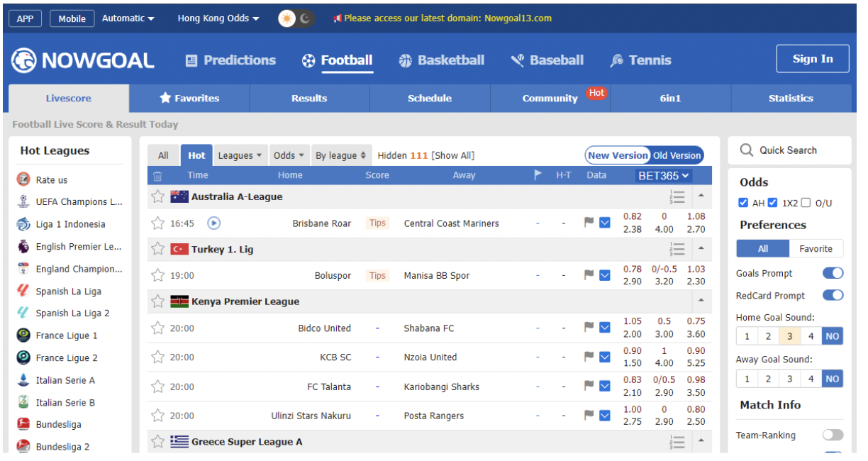
Task: Collapse the Turkey 1. Lig section
Action: tap(701, 249)
